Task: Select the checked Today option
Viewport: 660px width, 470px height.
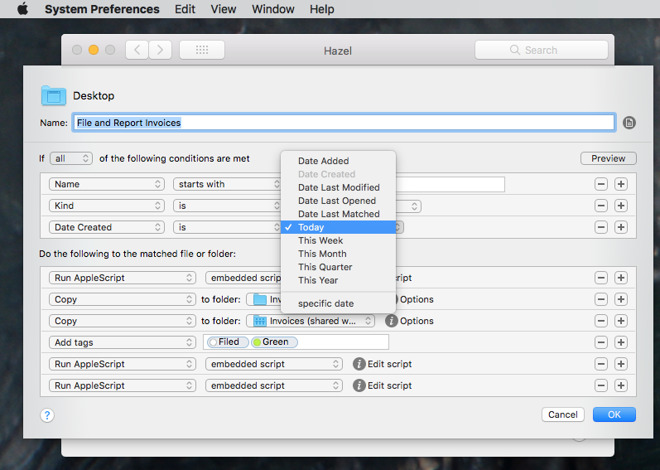Action: 338,227
